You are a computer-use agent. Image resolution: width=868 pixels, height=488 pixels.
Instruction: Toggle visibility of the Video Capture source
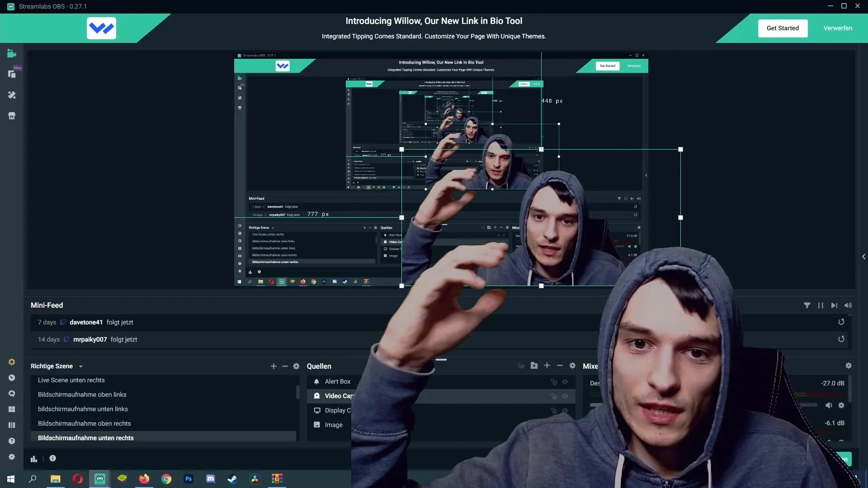(x=565, y=396)
